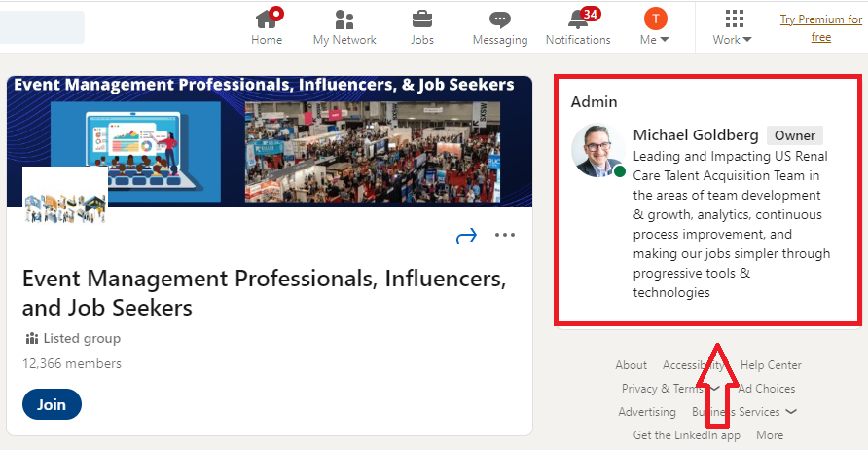The height and width of the screenshot is (450, 868).
Task: Share the group using the arrow icon
Action: [467, 236]
